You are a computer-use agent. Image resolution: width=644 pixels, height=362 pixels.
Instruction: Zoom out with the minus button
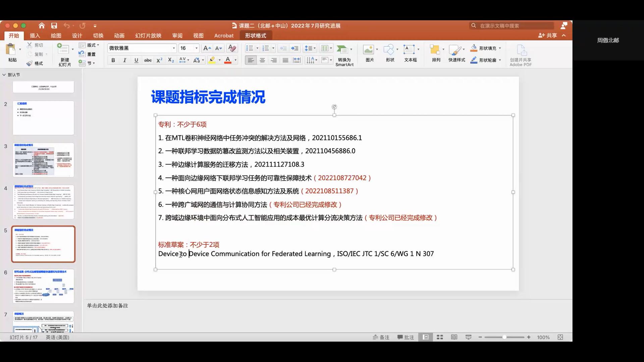tap(480, 337)
